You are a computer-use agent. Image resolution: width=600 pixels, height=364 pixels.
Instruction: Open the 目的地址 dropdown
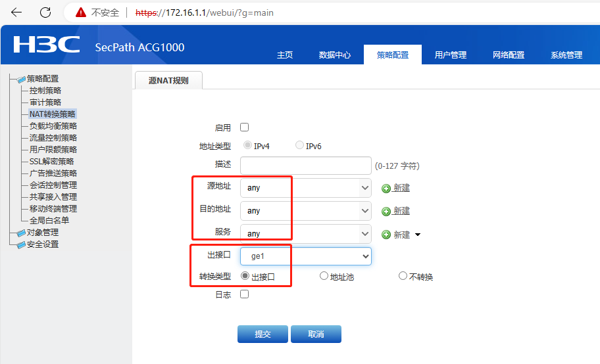[306, 211]
